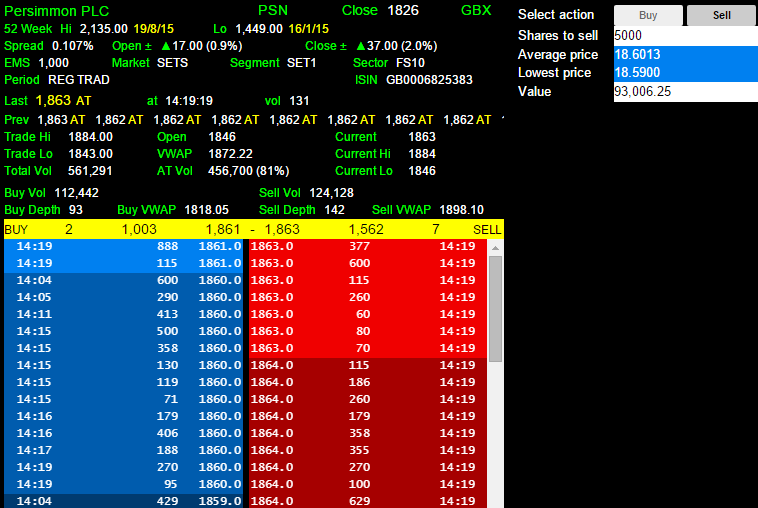Click the BUY label in yellow bar
The width and height of the screenshot is (758, 508).
pos(16,230)
